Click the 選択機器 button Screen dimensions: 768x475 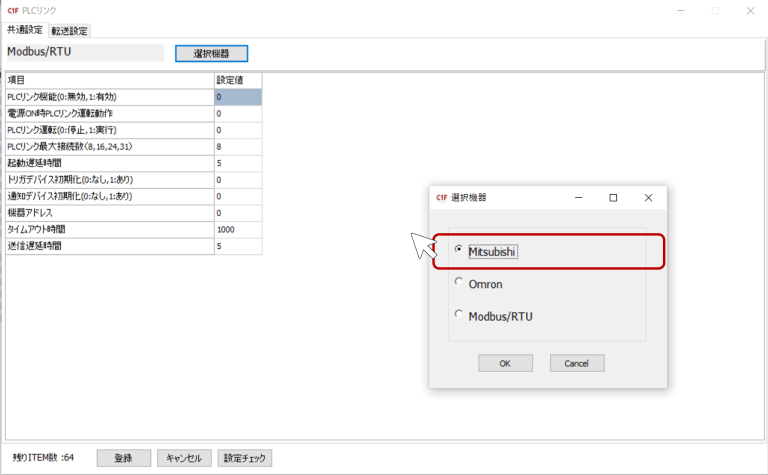coord(211,53)
